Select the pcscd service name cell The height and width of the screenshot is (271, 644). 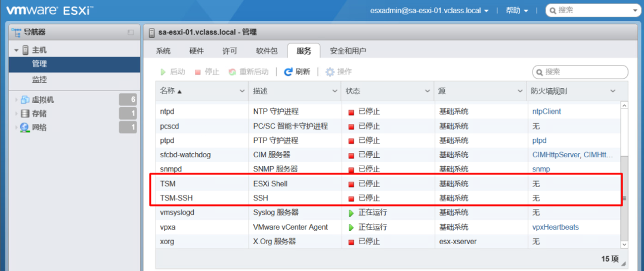[169, 126]
